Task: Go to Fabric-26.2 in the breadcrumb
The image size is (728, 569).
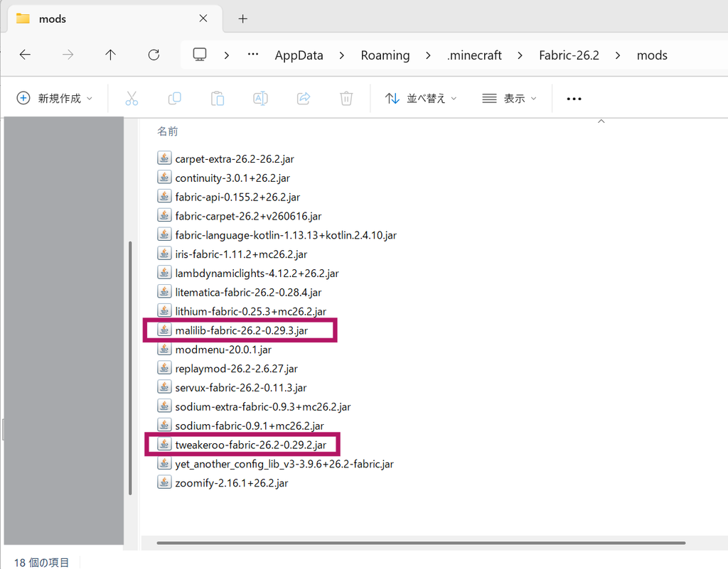Action: (569, 55)
